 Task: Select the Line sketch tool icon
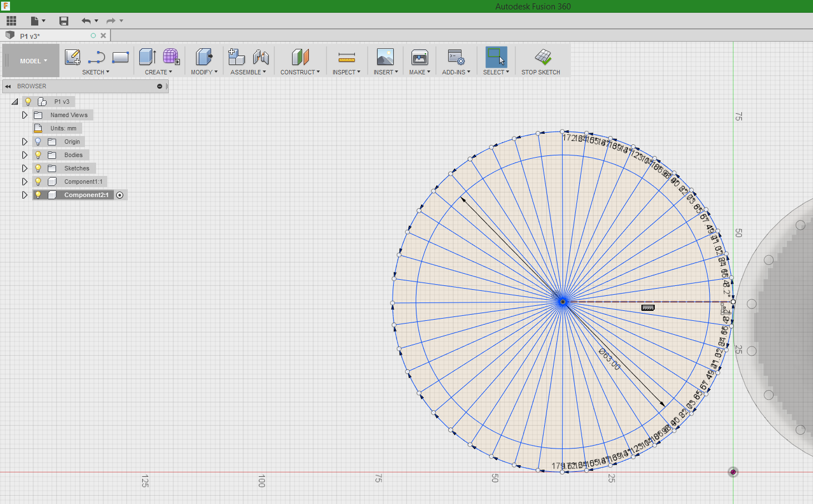pos(97,57)
